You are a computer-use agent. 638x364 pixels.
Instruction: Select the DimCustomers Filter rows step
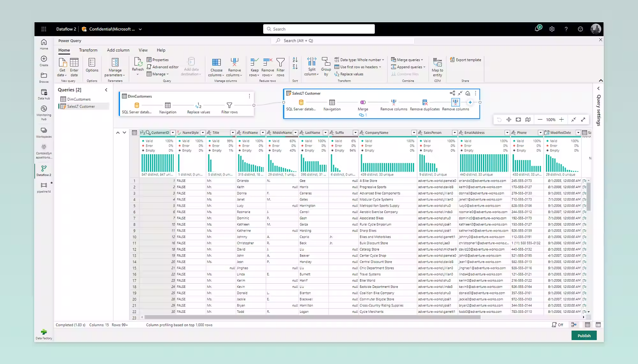pyautogui.click(x=229, y=108)
